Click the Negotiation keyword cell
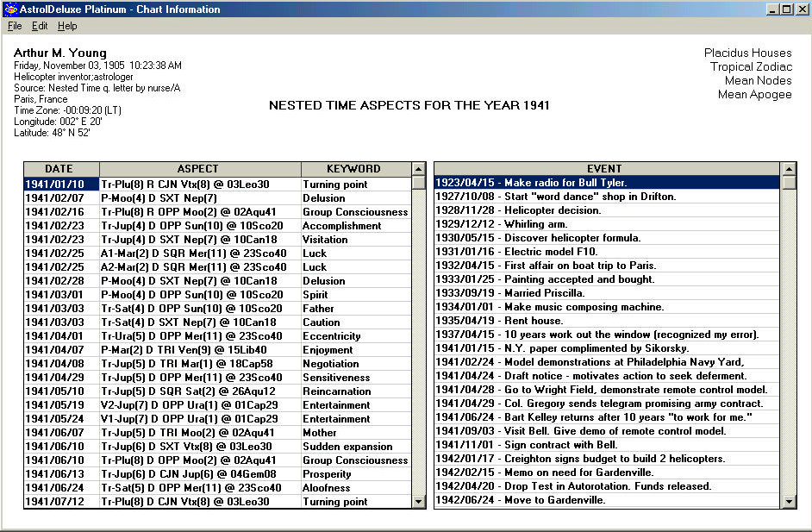 356,364
